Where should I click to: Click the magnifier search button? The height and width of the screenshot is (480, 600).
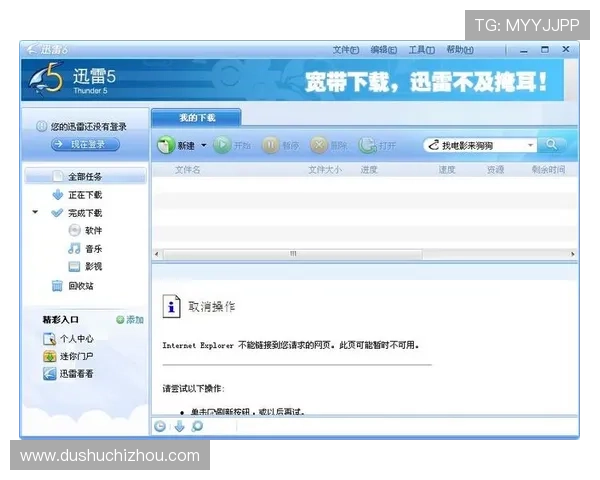pyautogui.click(x=551, y=145)
